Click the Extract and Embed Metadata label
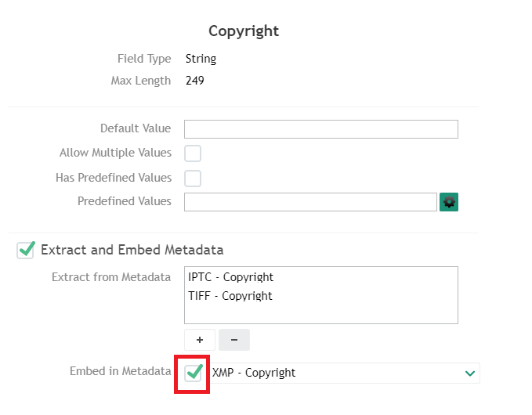Viewport: 532px width, 415px height. (132, 250)
